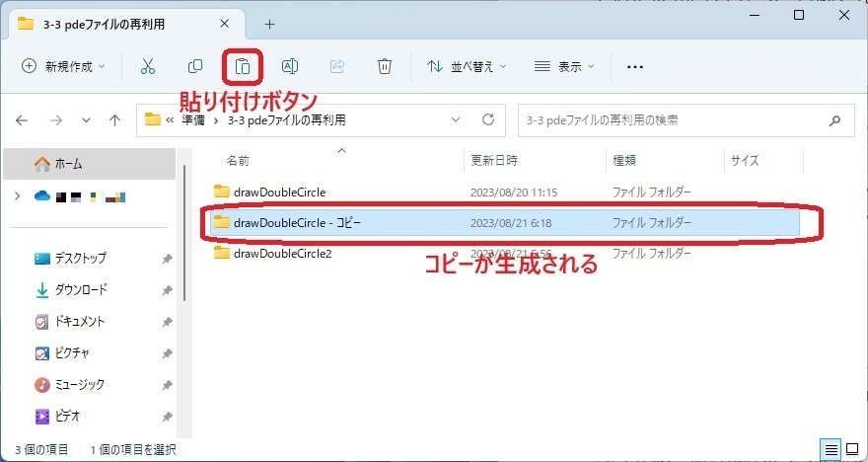
Task: Switch to large icons view in status bar
Action: [x=852, y=448]
